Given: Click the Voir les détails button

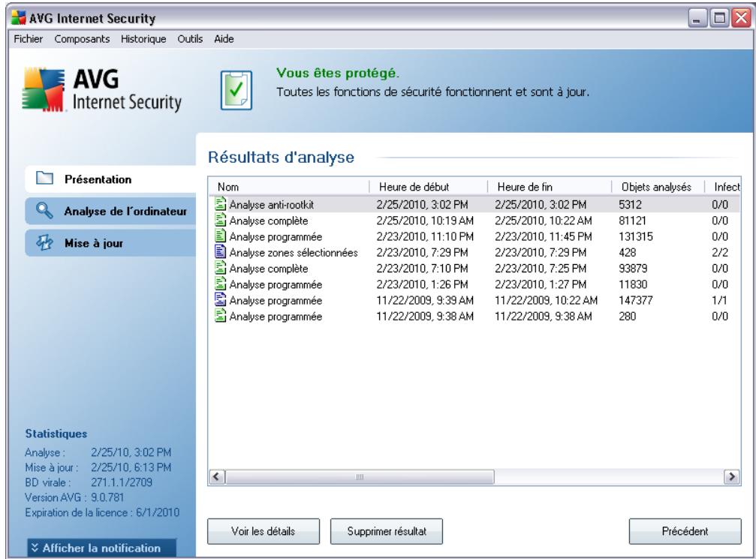Looking at the screenshot, I should [x=264, y=531].
